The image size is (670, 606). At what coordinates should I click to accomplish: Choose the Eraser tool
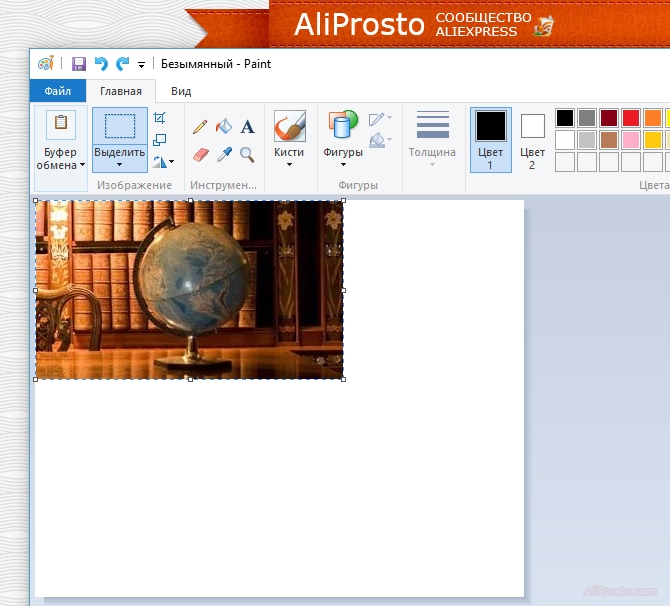coord(200,155)
